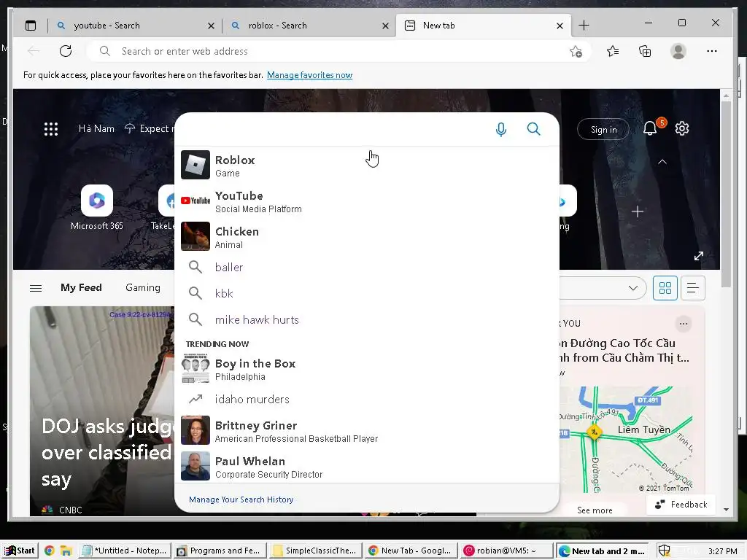Open the DOJ news article card
747x560 pixels.
pyautogui.click(x=101, y=411)
